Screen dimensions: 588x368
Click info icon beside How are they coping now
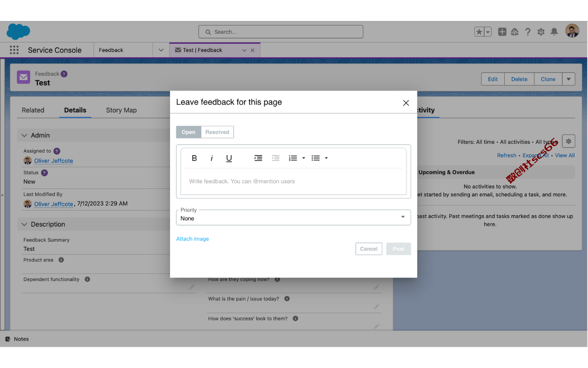tap(278, 279)
